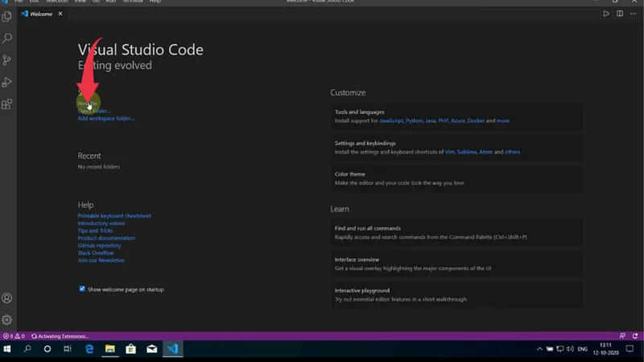Screen dimensions: 644x362
Task: Click the Color theme customize option
Action: tap(350, 174)
